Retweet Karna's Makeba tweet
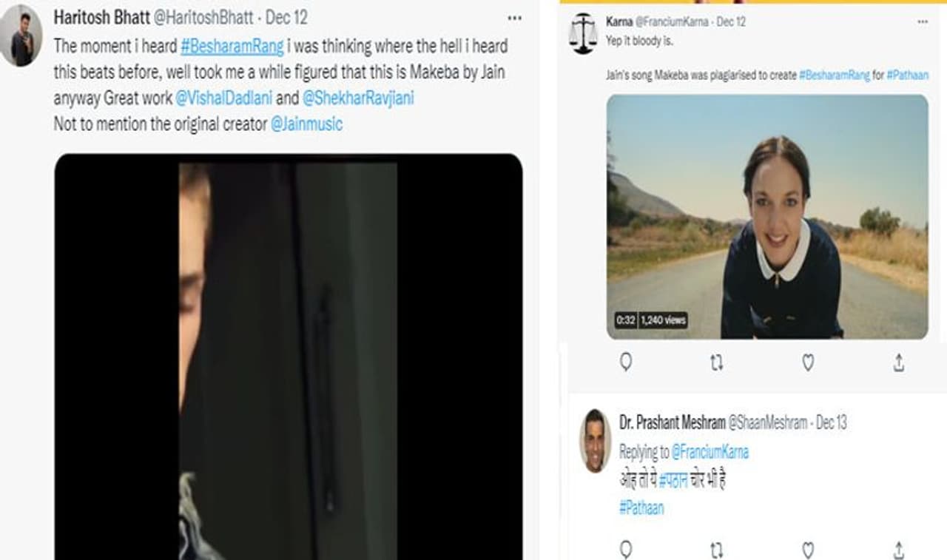 [x=716, y=362]
